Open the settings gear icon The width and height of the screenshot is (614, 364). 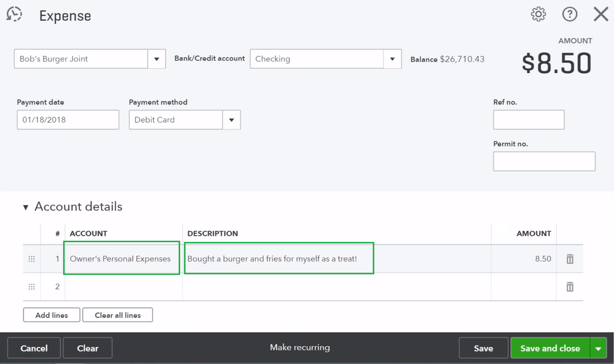point(538,15)
